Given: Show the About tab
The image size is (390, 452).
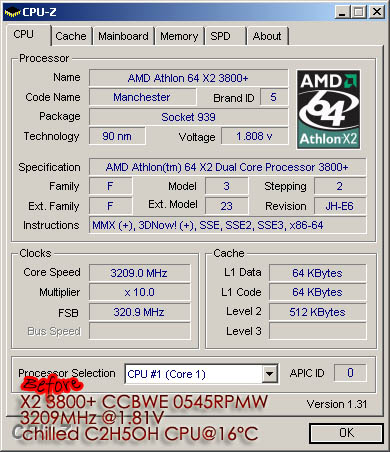Looking at the screenshot, I should (x=267, y=36).
